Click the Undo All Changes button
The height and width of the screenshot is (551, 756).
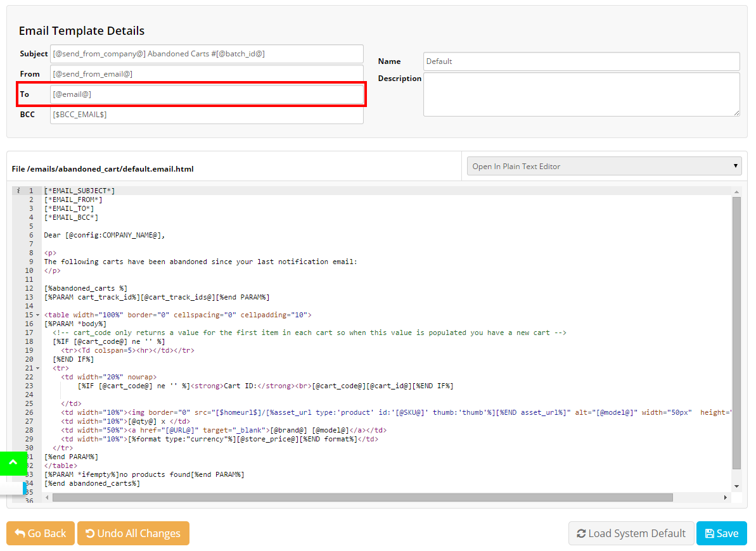click(133, 533)
